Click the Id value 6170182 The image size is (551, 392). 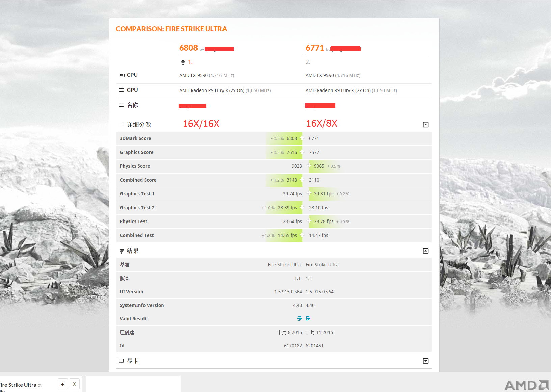(293, 346)
